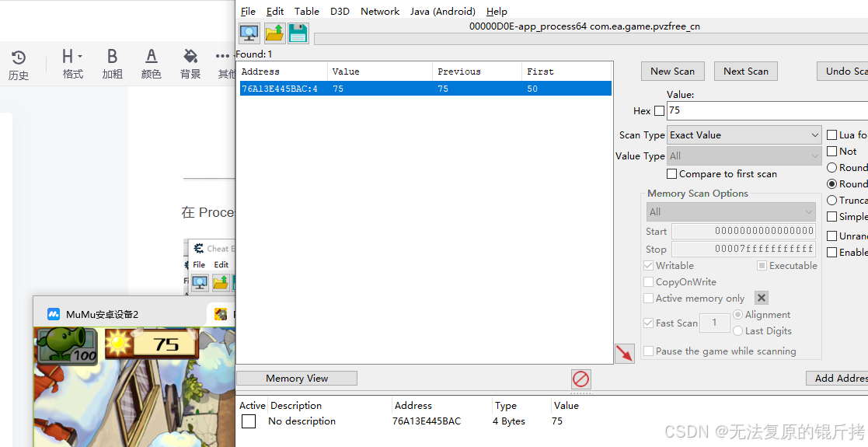Open the Java (Android) menu
Viewport: 868px width, 447px height.
click(443, 11)
